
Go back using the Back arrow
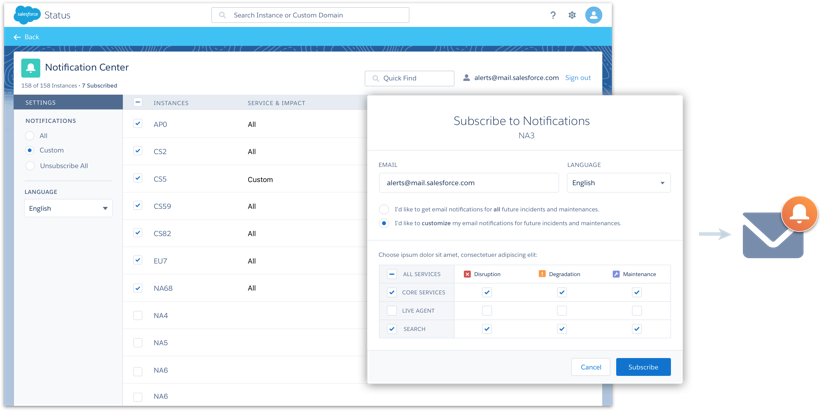point(26,37)
